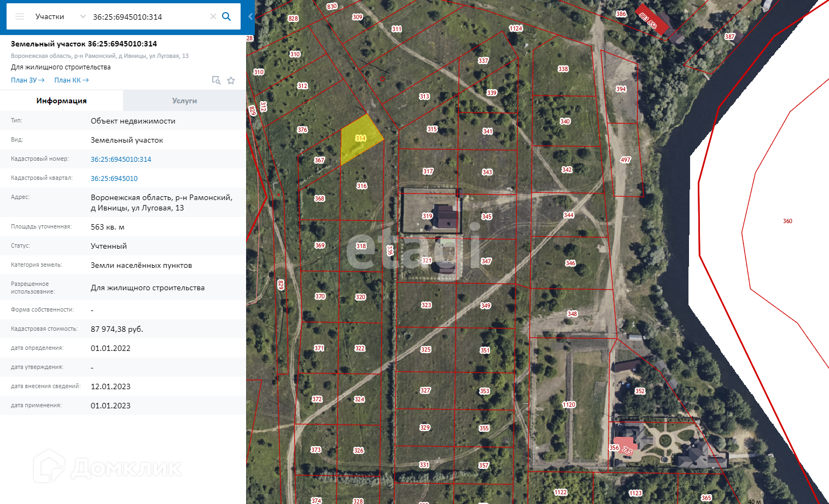Click the status value Учтенный
This screenshot has width=829, height=504.
click(109, 246)
